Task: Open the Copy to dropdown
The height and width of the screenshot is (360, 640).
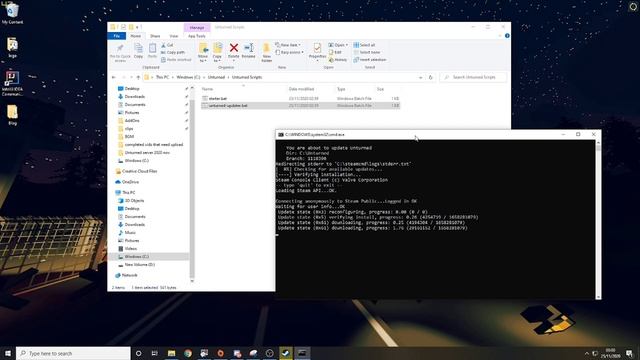Action: (x=217, y=53)
